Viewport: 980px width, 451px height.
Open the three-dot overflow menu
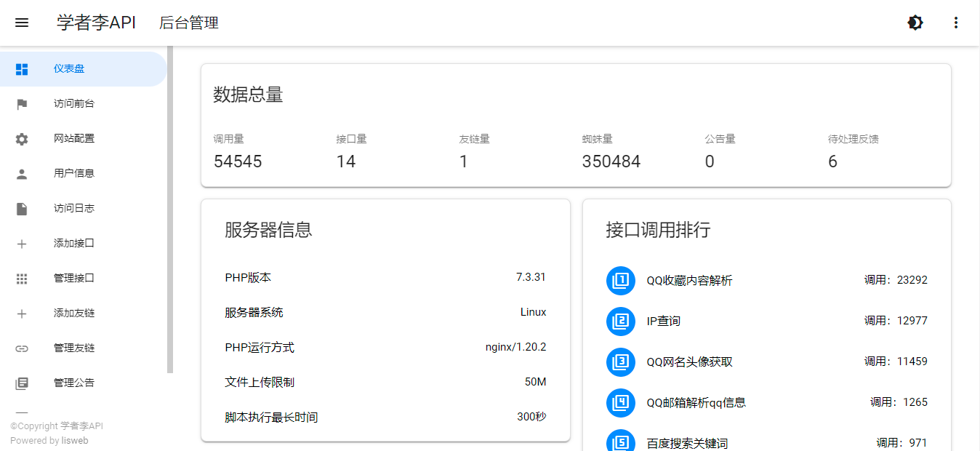pyautogui.click(x=955, y=23)
